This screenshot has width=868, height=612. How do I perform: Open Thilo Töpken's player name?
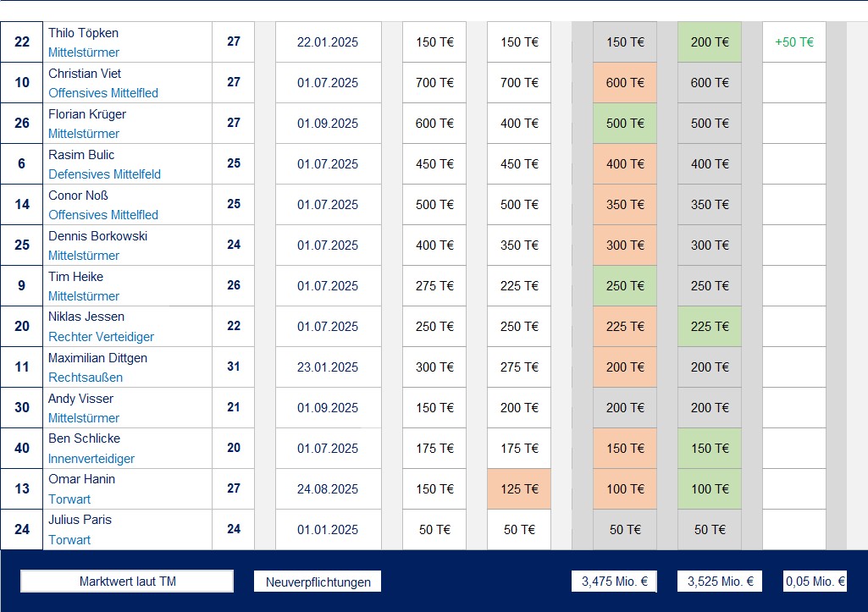click(x=83, y=33)
